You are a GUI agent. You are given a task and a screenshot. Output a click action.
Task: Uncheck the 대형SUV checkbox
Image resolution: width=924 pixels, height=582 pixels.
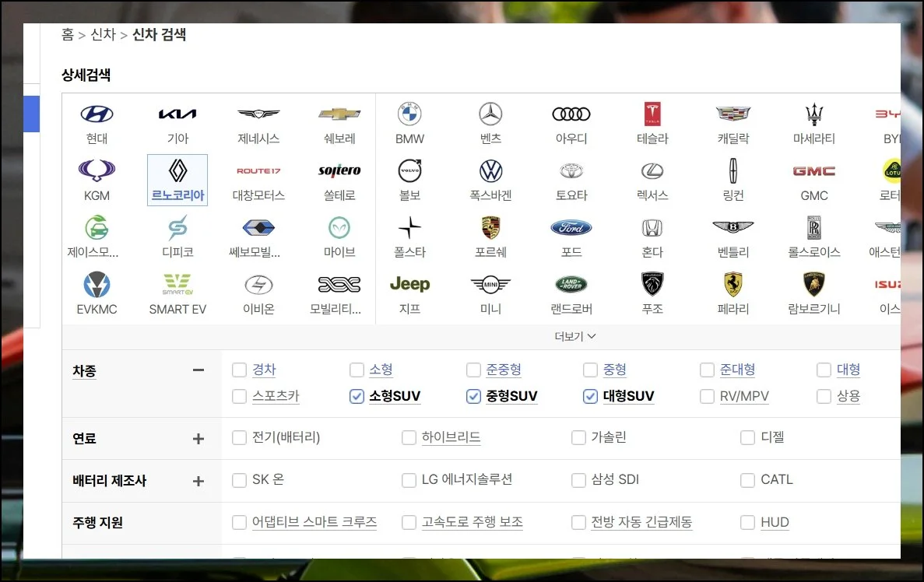click(x=590, y=397)
